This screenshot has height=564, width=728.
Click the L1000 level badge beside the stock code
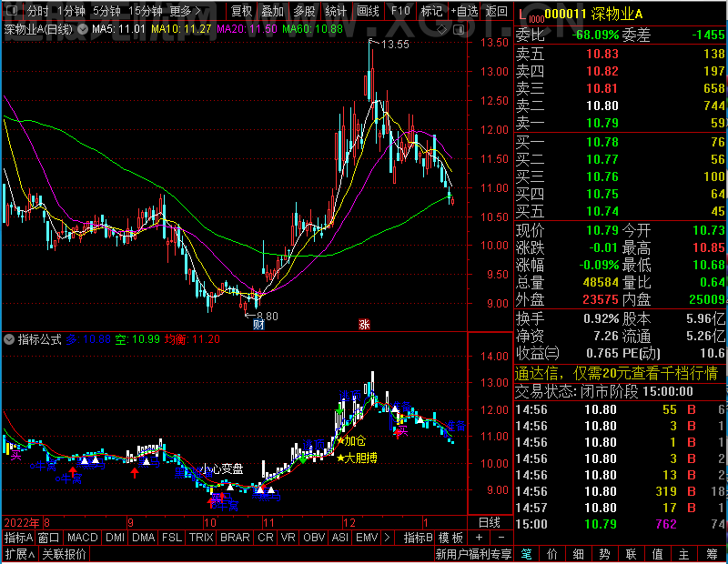click(531, 15)
